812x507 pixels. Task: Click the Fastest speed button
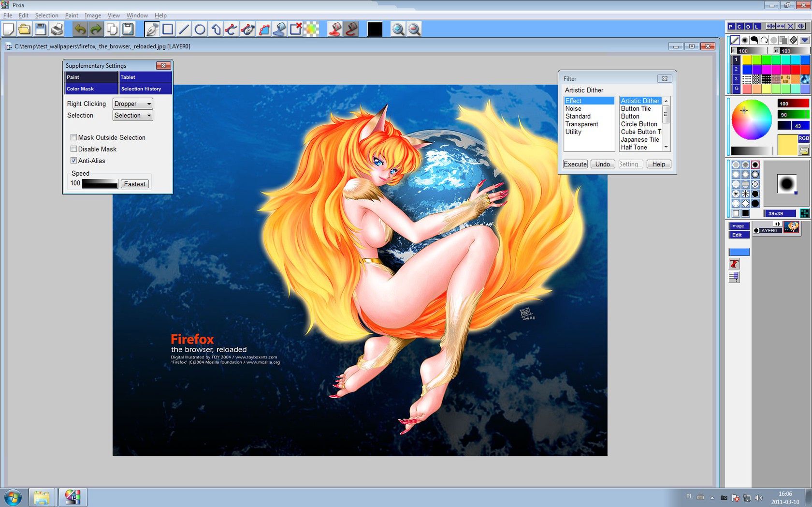134,184
